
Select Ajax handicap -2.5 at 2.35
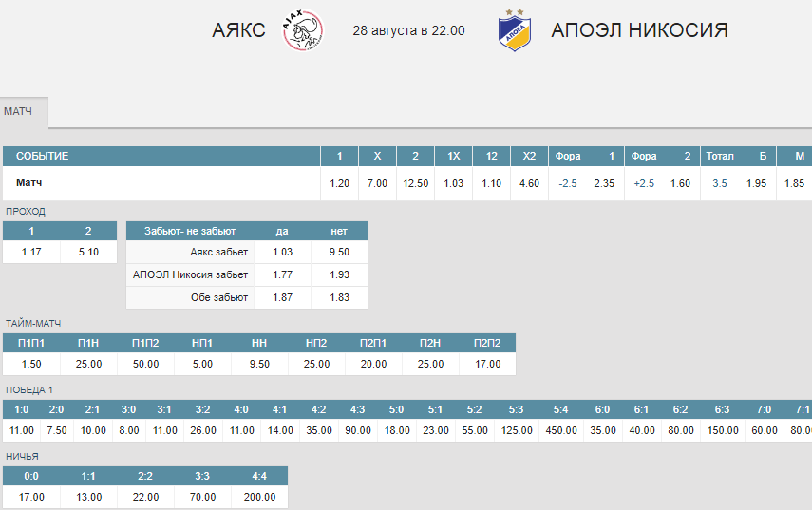[604, 183]
